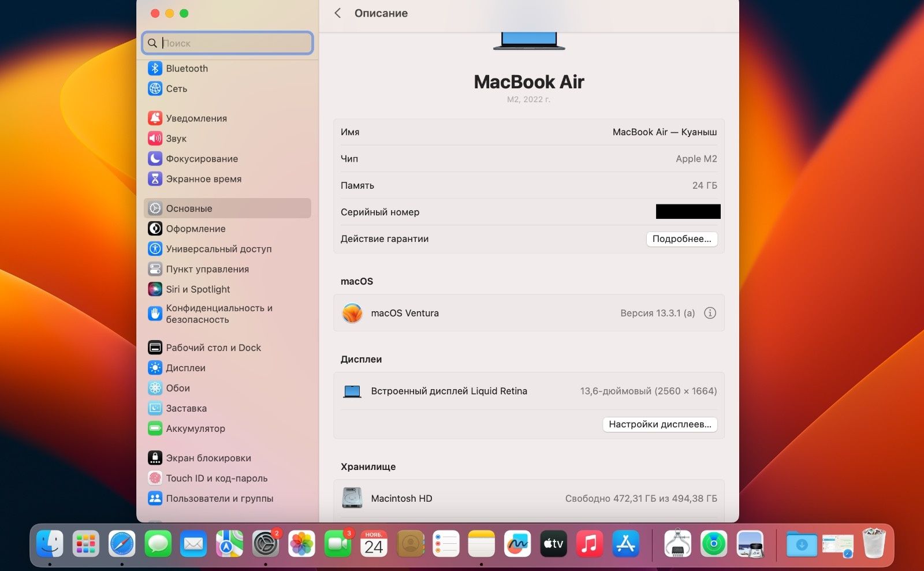Launch Freeform from the Dock
924x571 pixels.
[x=517, y=543]
